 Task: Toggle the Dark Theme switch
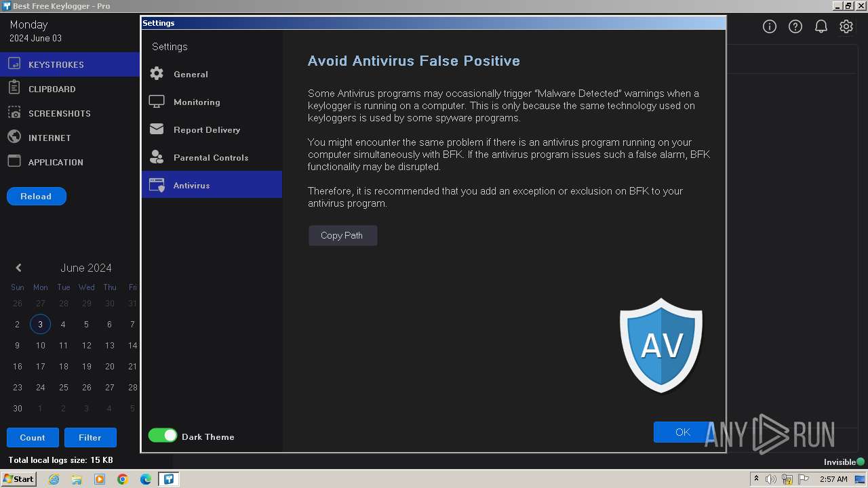pos(163,436)
